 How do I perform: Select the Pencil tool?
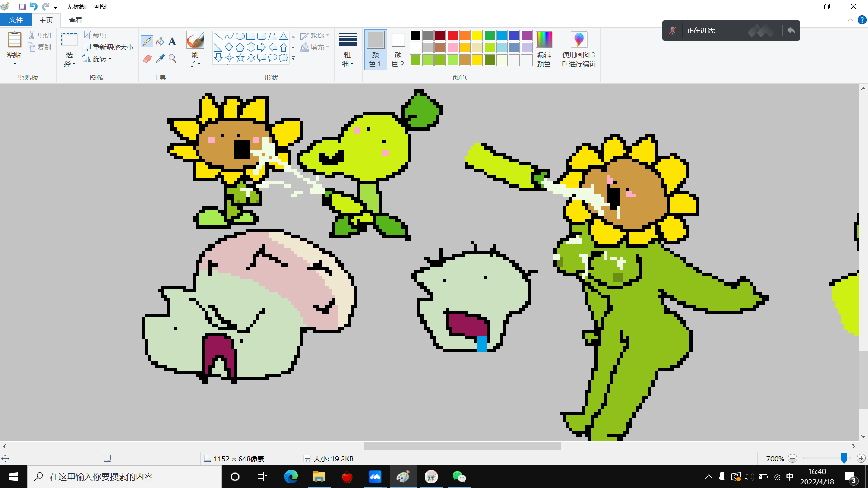tap(147, 41)
